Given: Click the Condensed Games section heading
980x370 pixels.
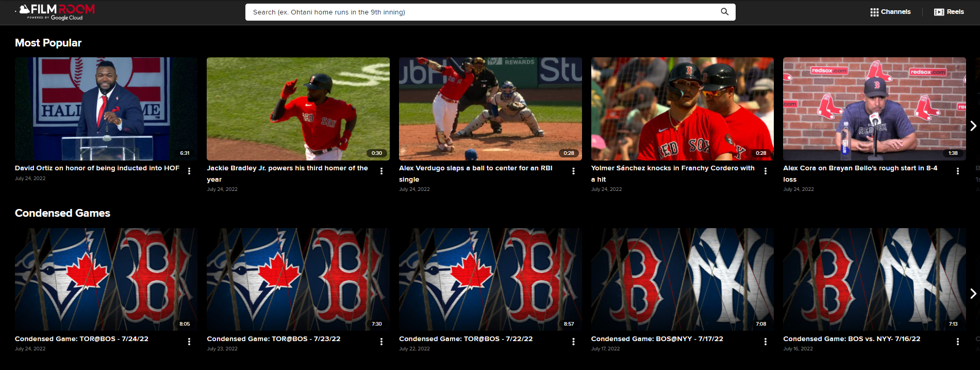Looking at the screenshot, I should click(x=62, y=213).
